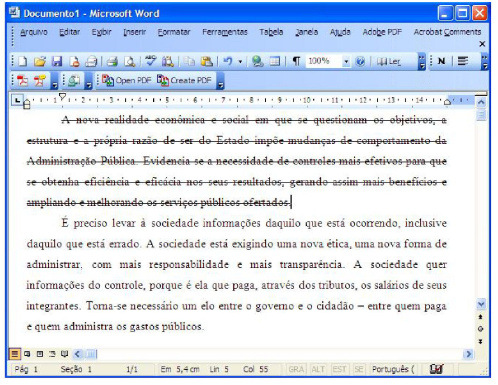Click horizontal scrollbar right arrow
Screen dimensions: 498x385
(468, 354)
